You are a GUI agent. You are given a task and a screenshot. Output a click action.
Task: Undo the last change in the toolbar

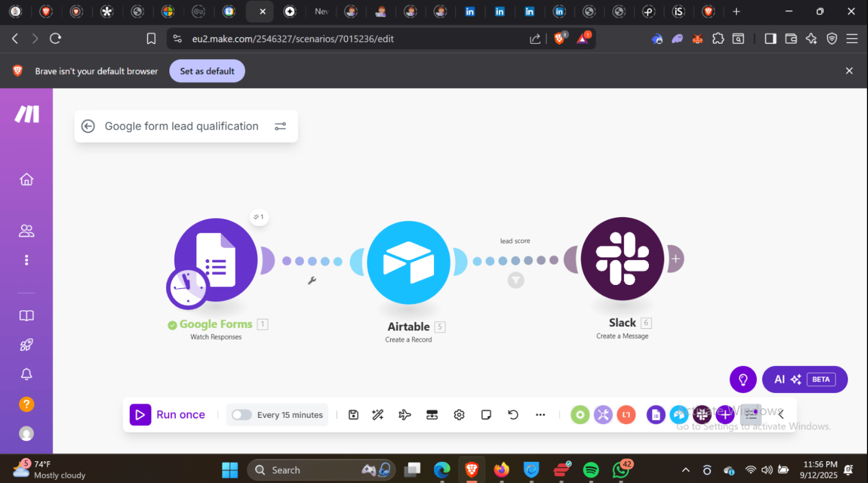(x=513, y=415)
